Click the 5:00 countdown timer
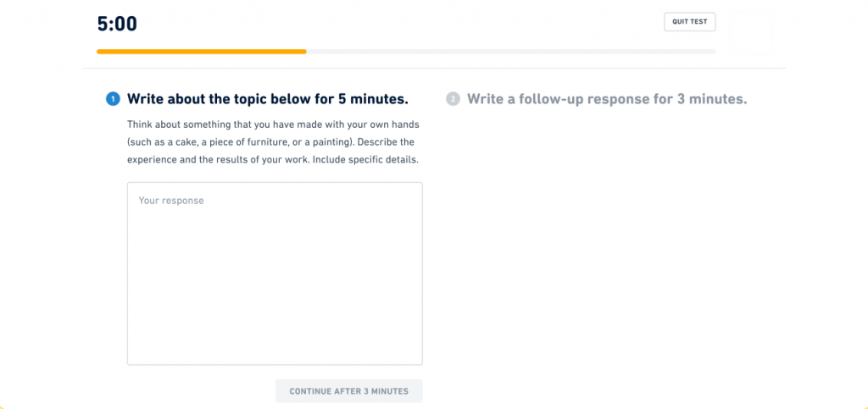This screenshot has width=868, height=409. (x=117, y=24)
